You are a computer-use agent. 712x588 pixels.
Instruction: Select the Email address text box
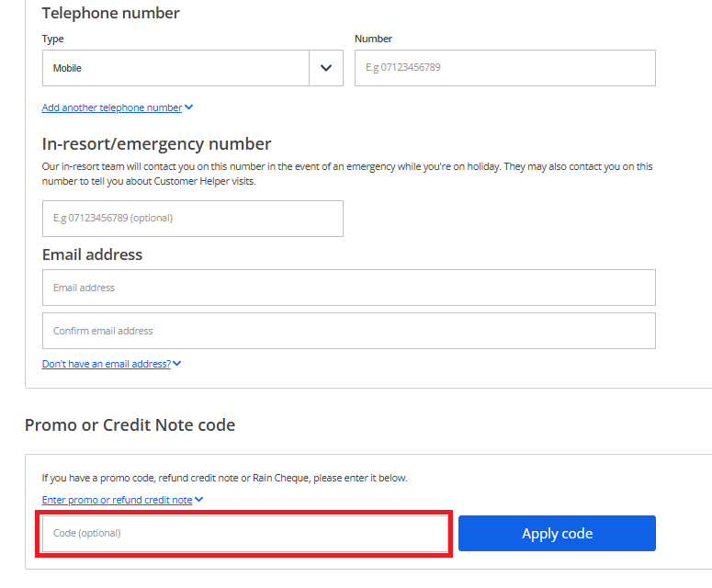click(348, 288)
